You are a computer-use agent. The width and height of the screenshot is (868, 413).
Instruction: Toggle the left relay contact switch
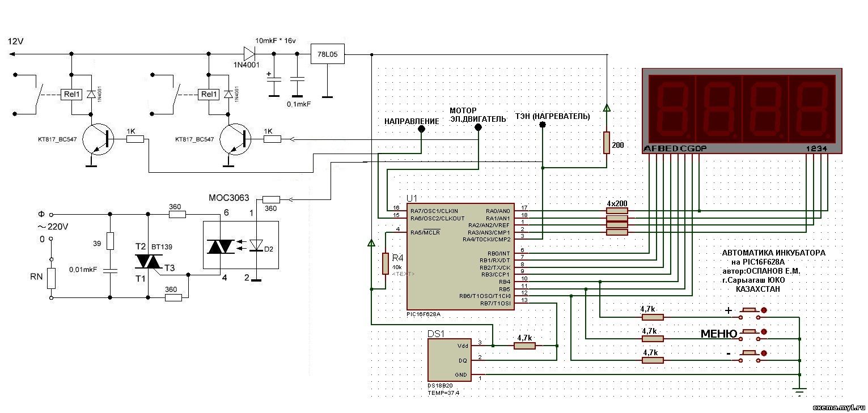pos(39,94)
